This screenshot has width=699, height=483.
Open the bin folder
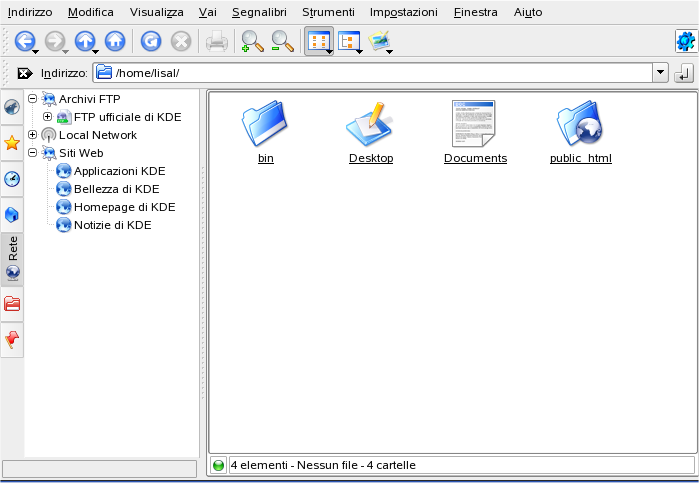point(265,132)
